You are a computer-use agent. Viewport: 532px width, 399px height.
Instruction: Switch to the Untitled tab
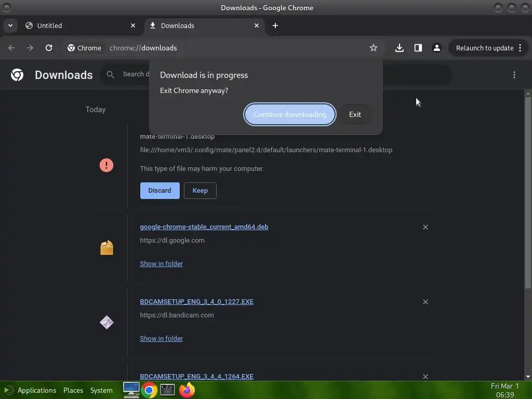point(79,25)
